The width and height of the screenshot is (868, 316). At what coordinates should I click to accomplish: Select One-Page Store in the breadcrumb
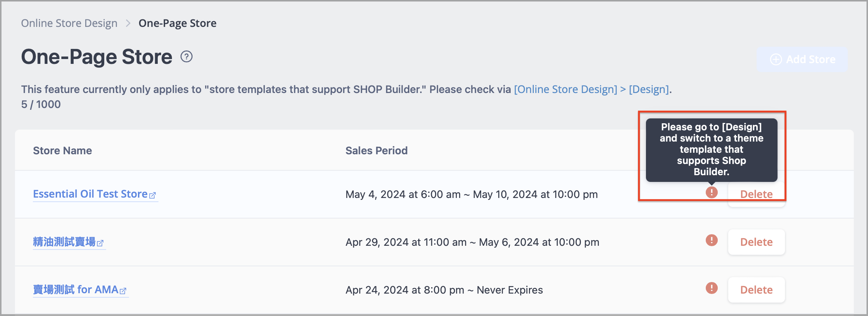coord(178,23)
